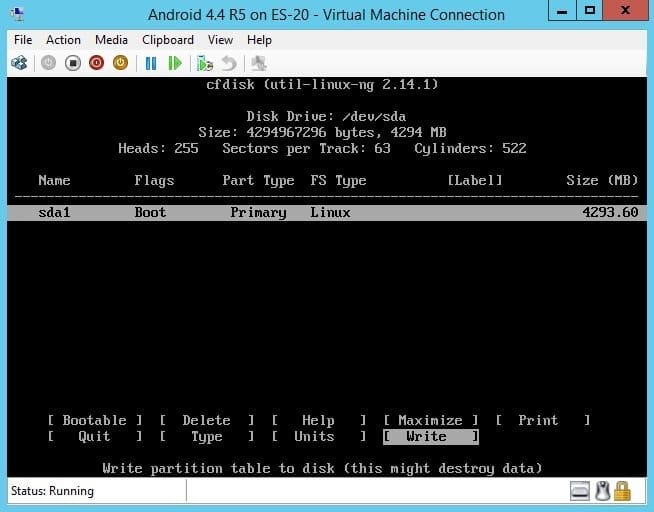Create a checkpoint using toolbar icon
The image size is (654, 512).
coord(205,64)
